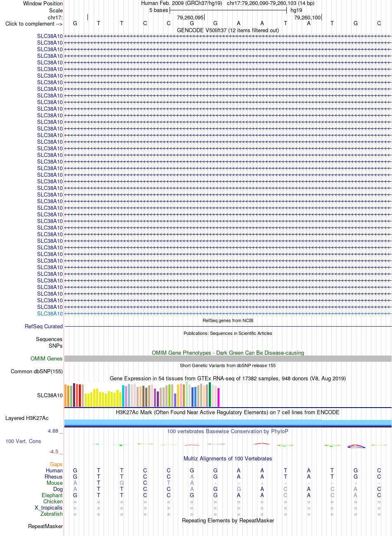Viewport: 392px width, 536px height.
Task: Click the Common dbSNP(155) label
Action: 37,371
